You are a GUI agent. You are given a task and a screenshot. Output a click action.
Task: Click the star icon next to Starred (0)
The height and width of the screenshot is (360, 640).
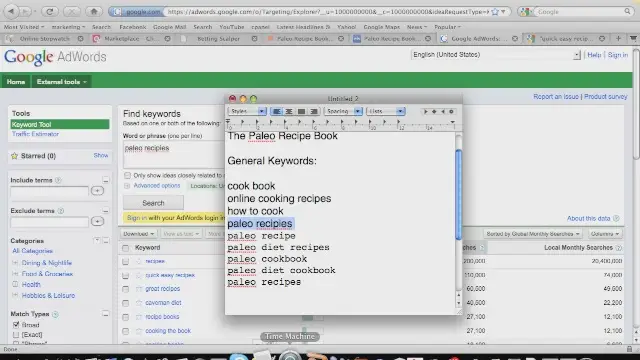click(15, 156)
